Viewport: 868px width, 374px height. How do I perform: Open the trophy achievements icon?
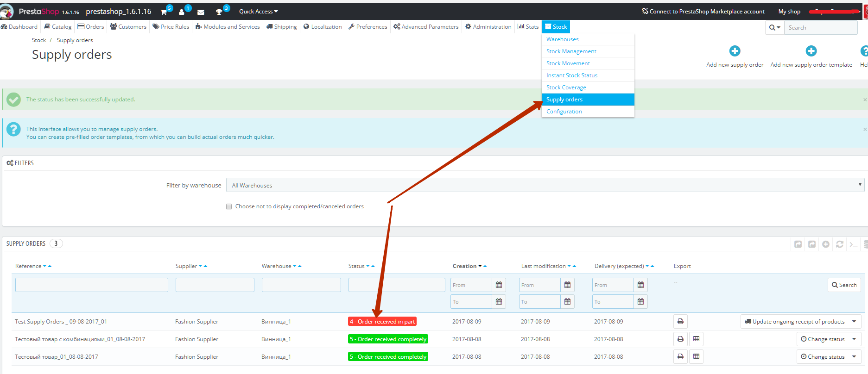219,12
